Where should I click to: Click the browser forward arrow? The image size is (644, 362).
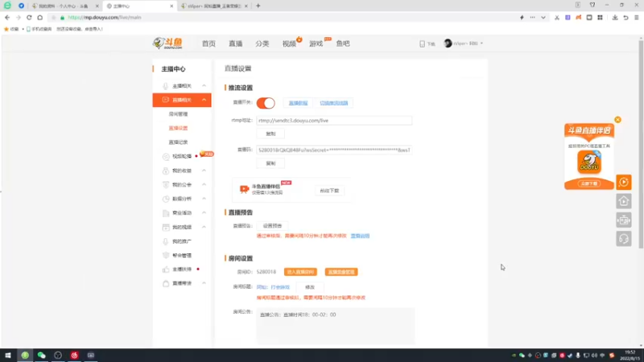[x=18, y=18]
